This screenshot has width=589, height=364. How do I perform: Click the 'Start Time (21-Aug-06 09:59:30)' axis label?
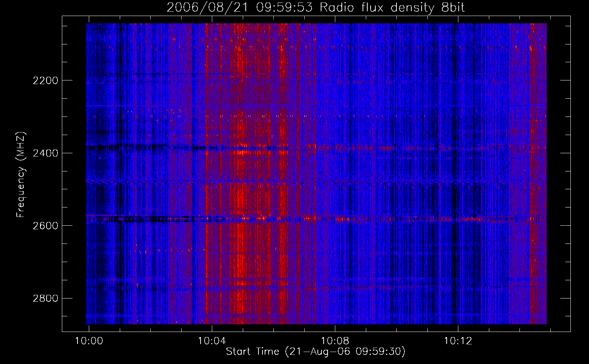click(316, 352)
